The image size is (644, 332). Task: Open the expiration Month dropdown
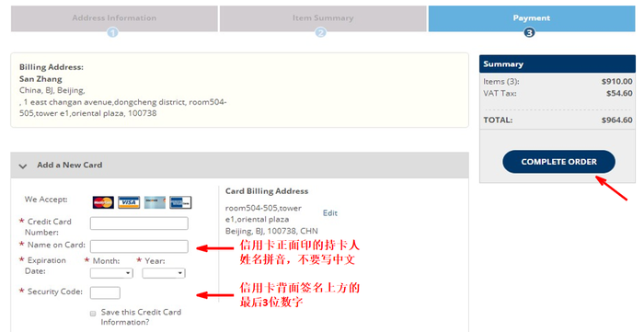click(x=111, y=273)
